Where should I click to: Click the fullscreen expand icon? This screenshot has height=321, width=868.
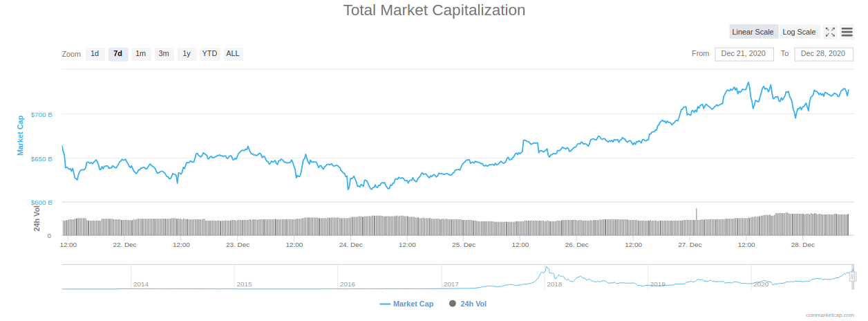831,32
